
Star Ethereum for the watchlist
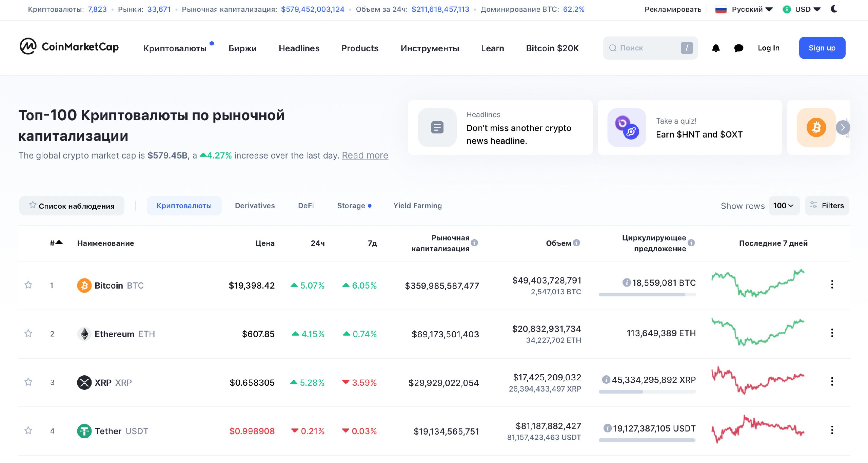28,334
